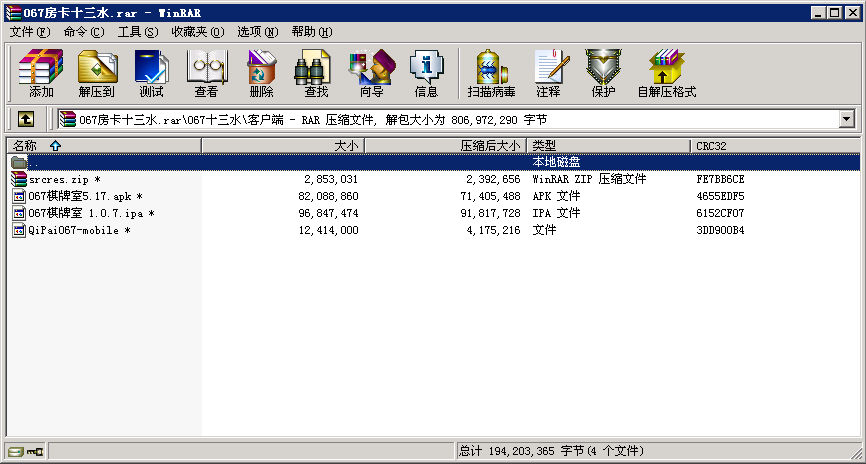Screen dimensions: 866x464
Task: Click the Delete (删除) toolbar icon
Action: (261, 74)
